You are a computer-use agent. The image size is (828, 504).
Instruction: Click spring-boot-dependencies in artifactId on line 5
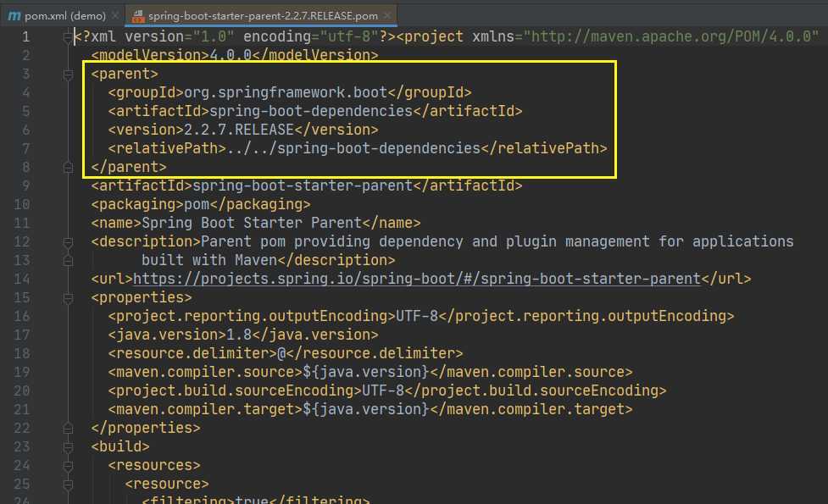311,111
